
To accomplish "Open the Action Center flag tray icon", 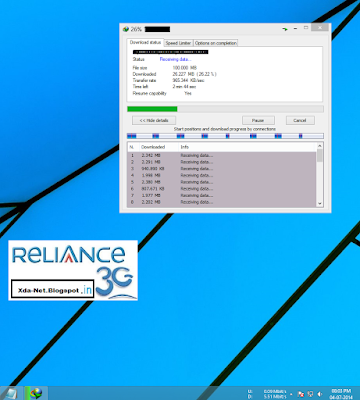I will pyautogui.click(x=301, y=394).
